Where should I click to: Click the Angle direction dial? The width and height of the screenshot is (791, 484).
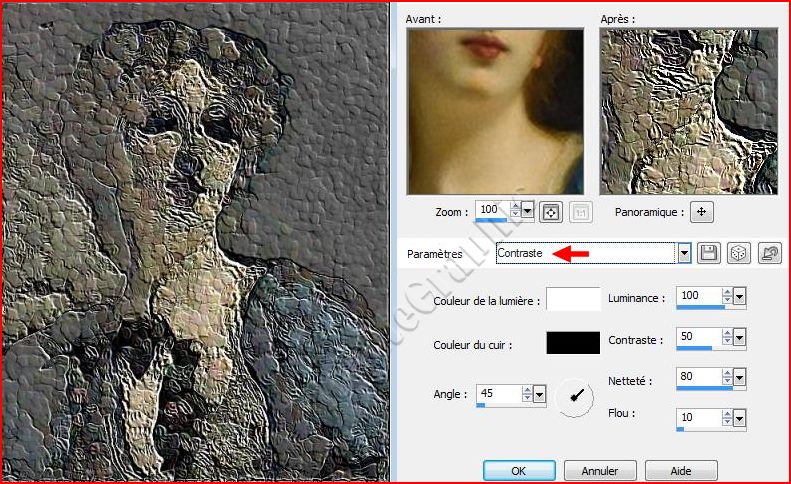click(x=575, y=395)
